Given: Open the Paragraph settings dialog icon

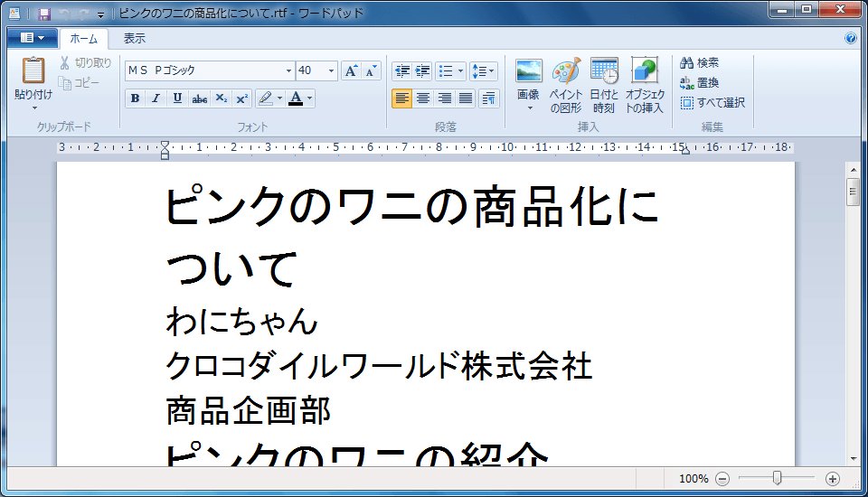Looking at the screenshot, I should click(489, 98).
